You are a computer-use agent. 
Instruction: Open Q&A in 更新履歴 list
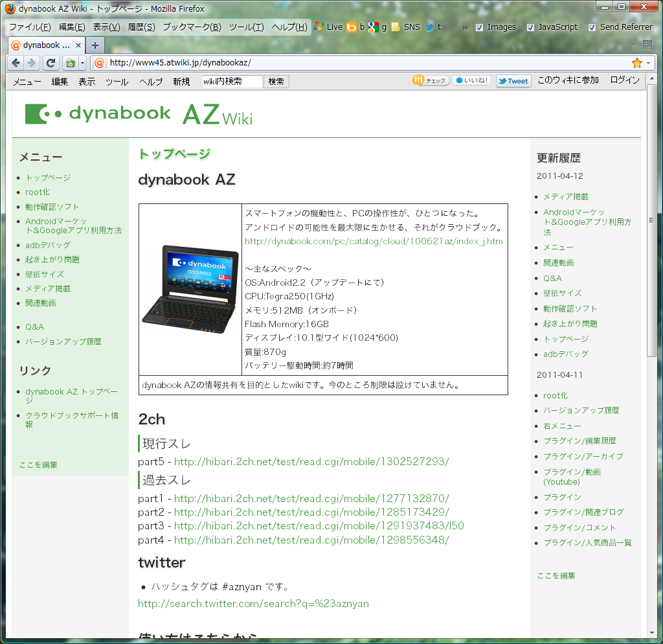click(552, 279)
